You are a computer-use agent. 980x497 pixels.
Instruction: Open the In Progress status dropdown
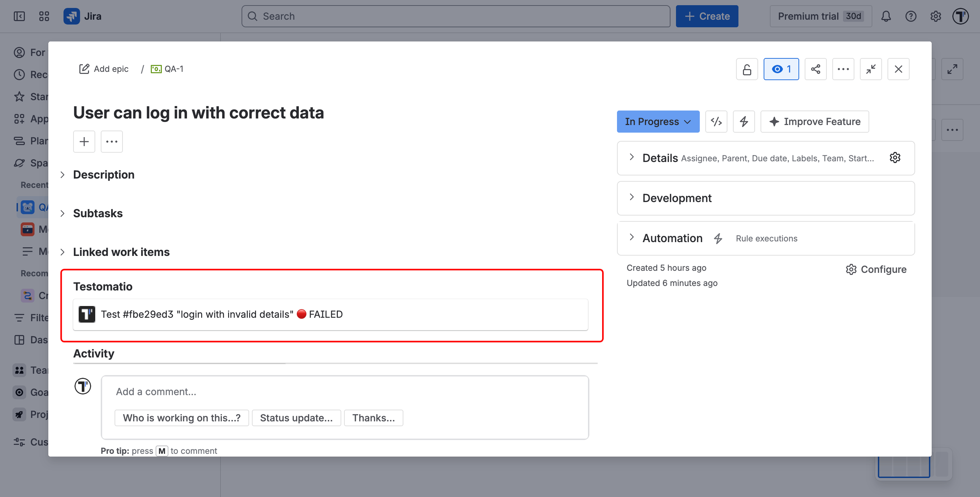658,122
